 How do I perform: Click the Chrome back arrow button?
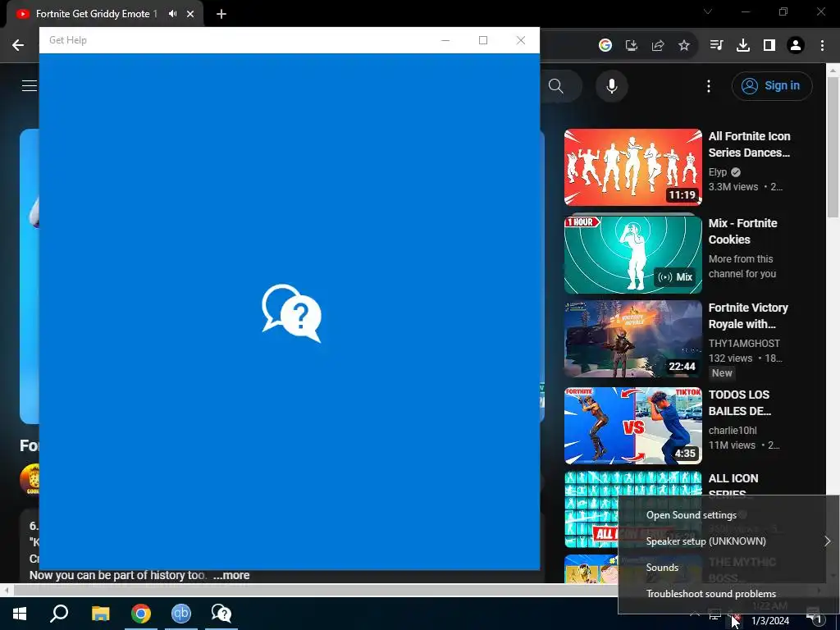point(18,46)
